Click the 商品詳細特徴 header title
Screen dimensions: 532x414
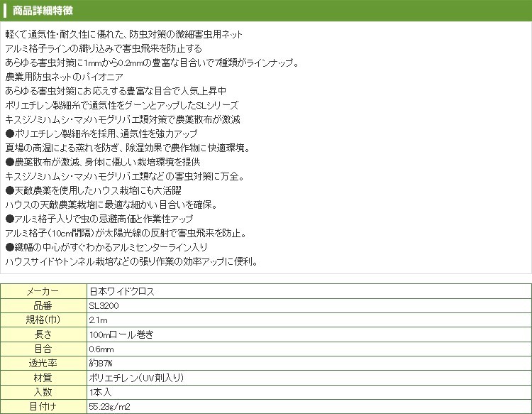(43, 11)
